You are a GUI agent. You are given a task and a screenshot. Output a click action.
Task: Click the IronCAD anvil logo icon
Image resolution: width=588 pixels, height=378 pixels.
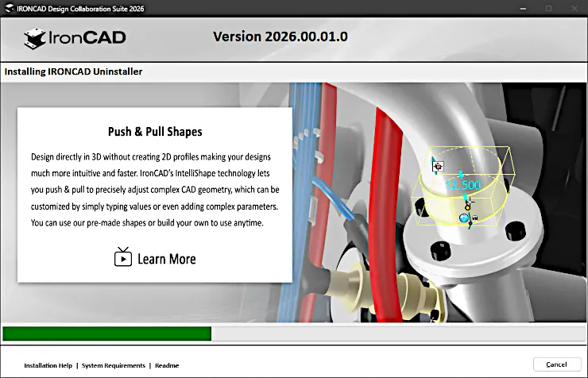click(x=35, y=38)
